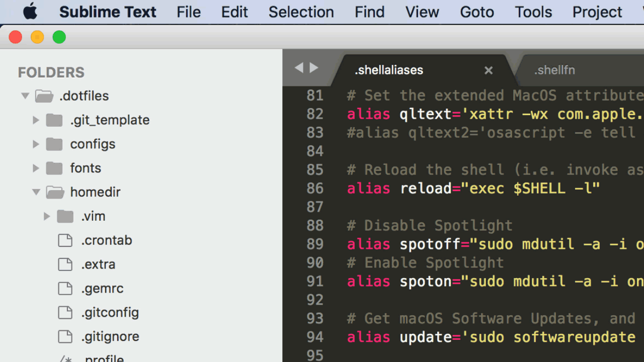
Task: Click line number 86 in gutter
Action: click(x=315, y=189)
